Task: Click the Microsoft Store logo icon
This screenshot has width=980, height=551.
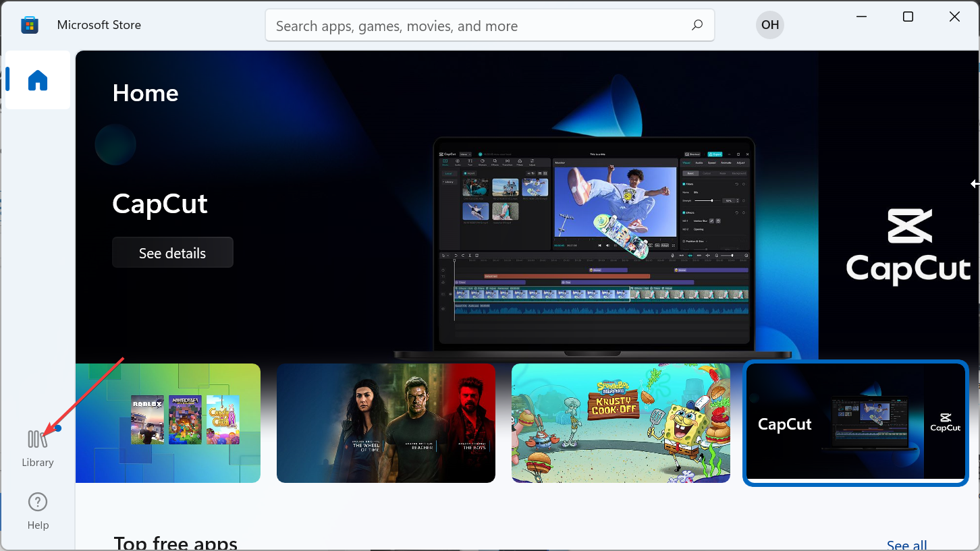Action: 30,26
